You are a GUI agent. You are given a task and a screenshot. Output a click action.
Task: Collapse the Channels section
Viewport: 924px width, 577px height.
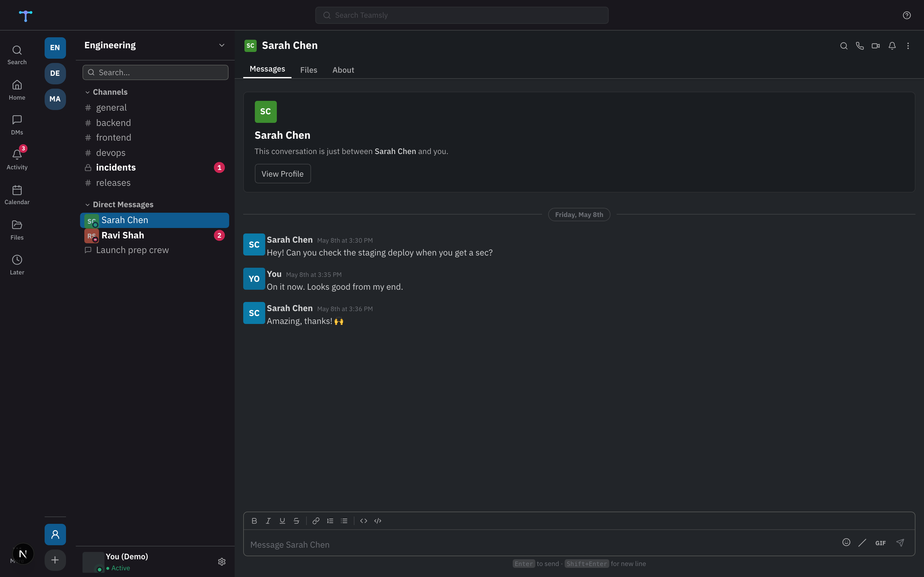(x=106, y=92)
